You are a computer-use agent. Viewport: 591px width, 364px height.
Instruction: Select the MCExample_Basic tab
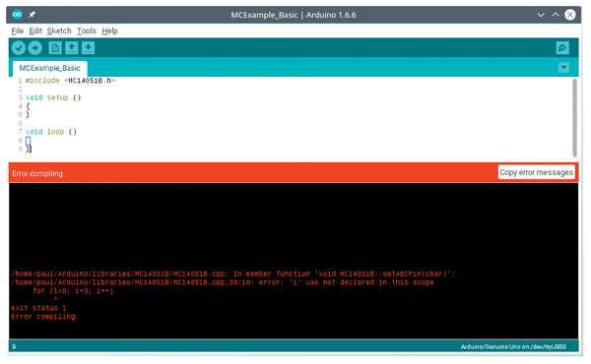50,68
